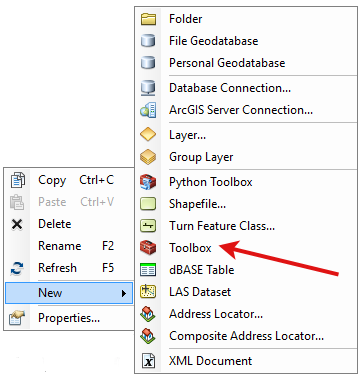
Task: Open Properties... from the context menu
Action: pos(69,318)
